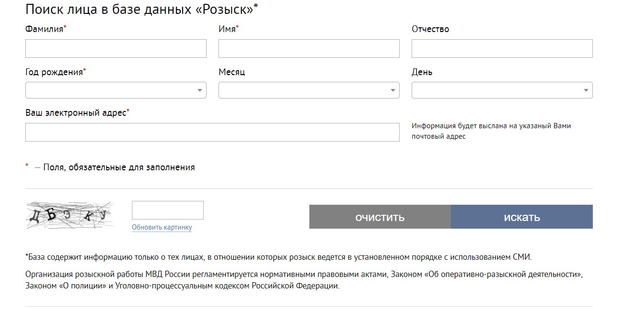Expand the Месяц dropdown list
The height and width of the screenshot is (309, 644).
[x=309, y=90]
